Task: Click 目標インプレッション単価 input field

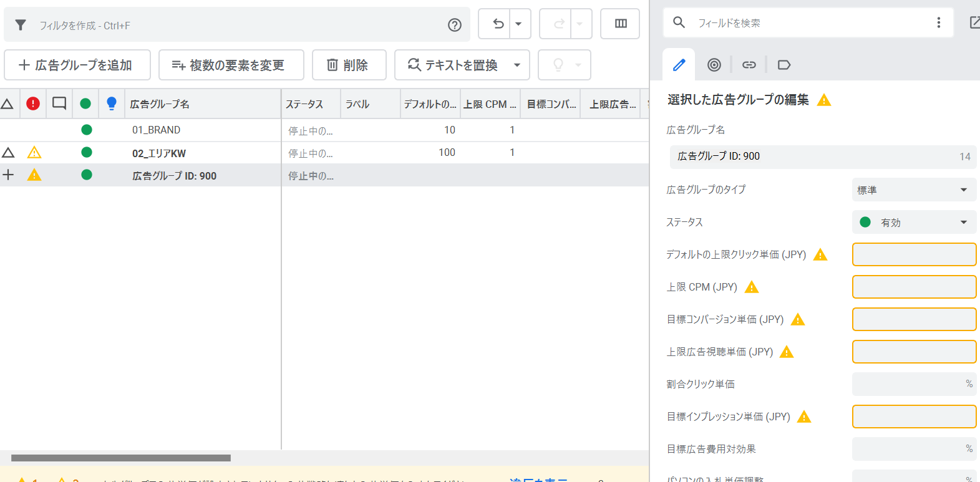Action: click(x=914, y=417)
